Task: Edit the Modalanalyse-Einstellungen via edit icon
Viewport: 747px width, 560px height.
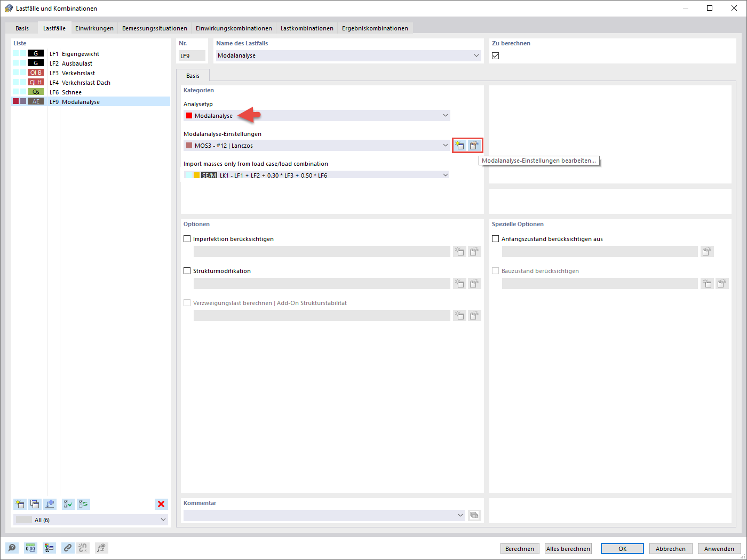Action: tap(474, 145)
